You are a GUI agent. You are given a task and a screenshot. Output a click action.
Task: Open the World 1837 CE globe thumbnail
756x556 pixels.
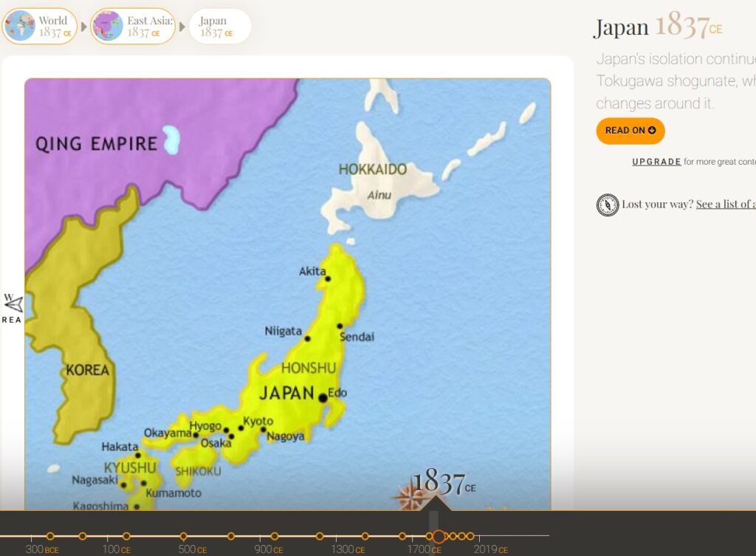tap(19, 27)
